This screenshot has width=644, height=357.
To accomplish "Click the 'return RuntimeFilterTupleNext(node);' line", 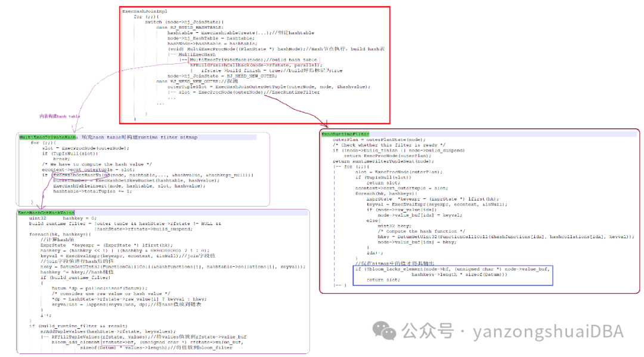I will tap(382, 161).
